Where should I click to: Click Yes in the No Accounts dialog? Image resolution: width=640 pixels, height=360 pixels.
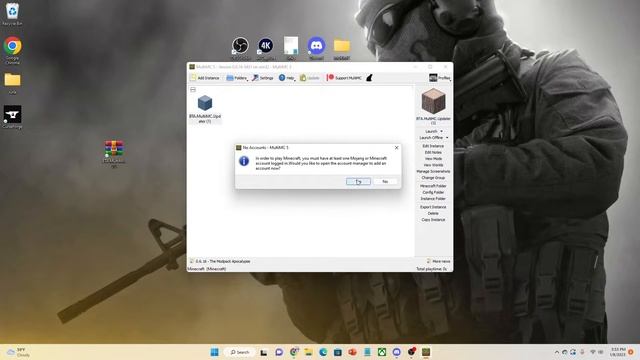tap(358, 181)
